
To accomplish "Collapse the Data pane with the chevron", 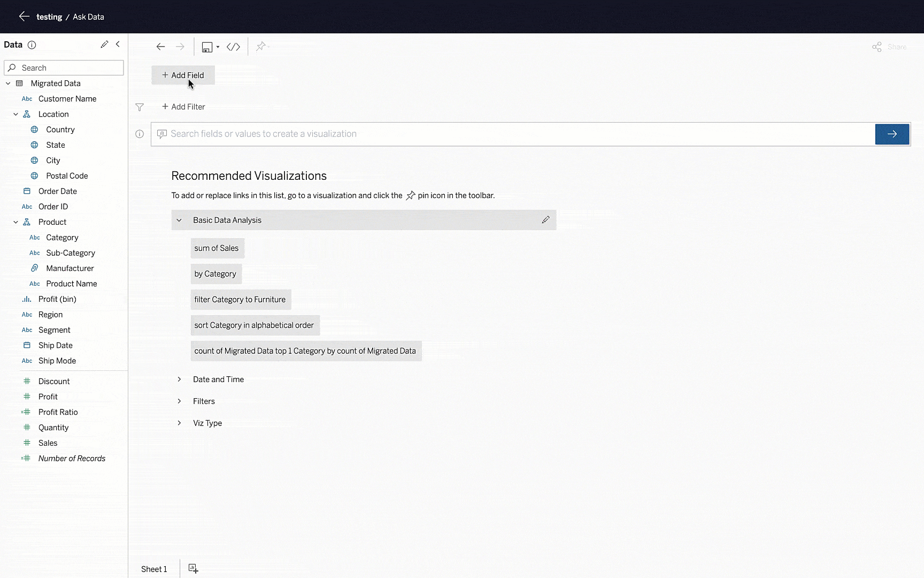I will point(118,44).
